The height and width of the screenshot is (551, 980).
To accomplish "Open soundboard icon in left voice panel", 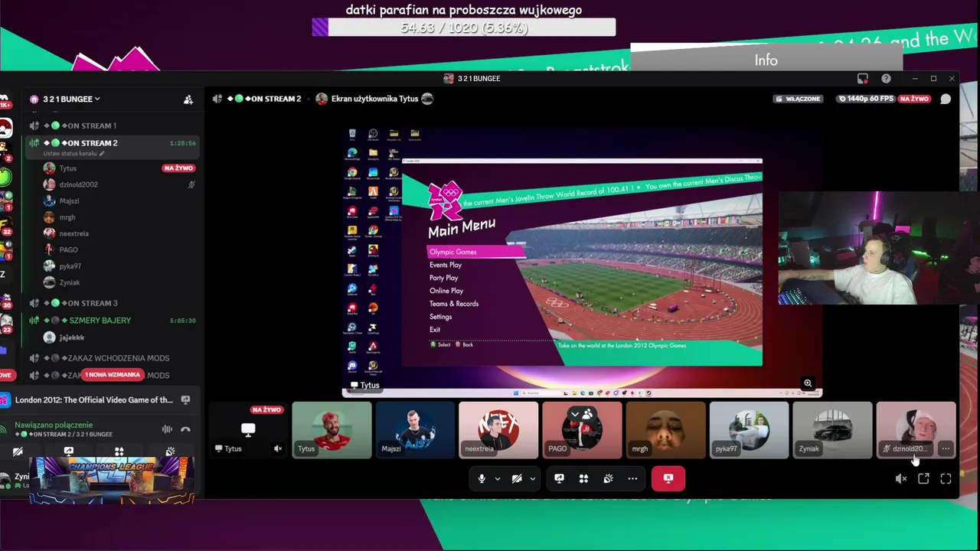I will [x=170, y=452].
